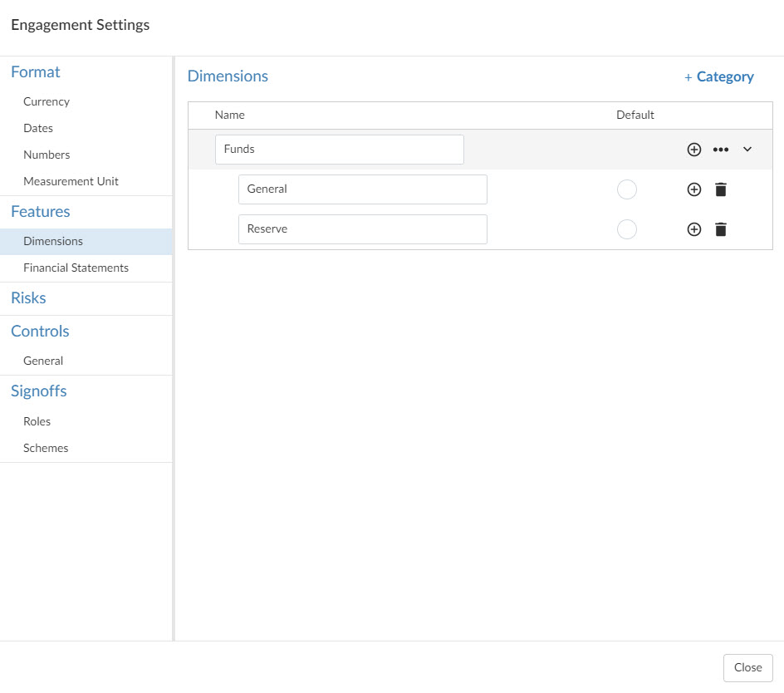Click the add icon in Reserve row
Viewport: 784px width, 693px height.
coord(694,229)
